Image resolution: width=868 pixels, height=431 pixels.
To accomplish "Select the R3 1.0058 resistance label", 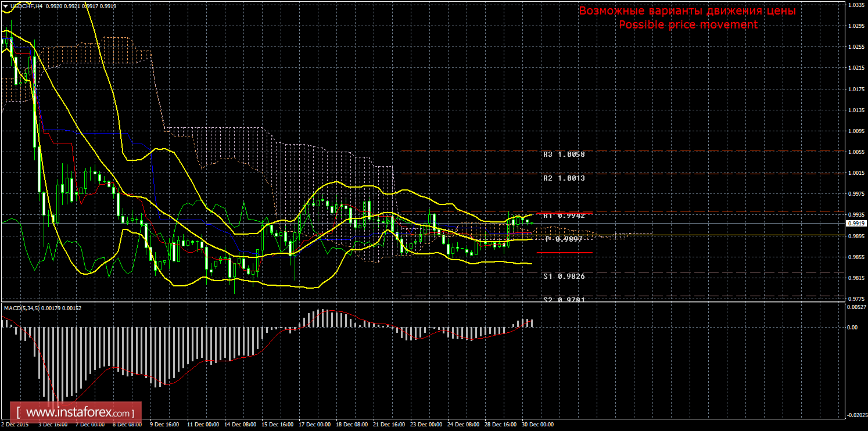I will 564,155.
